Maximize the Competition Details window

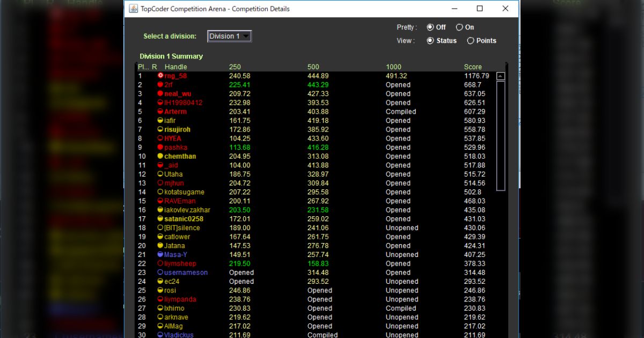coord(480,9)
